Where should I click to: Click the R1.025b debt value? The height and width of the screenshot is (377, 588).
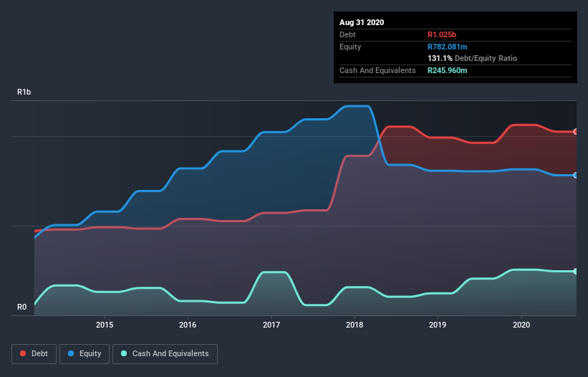point(442,34)
